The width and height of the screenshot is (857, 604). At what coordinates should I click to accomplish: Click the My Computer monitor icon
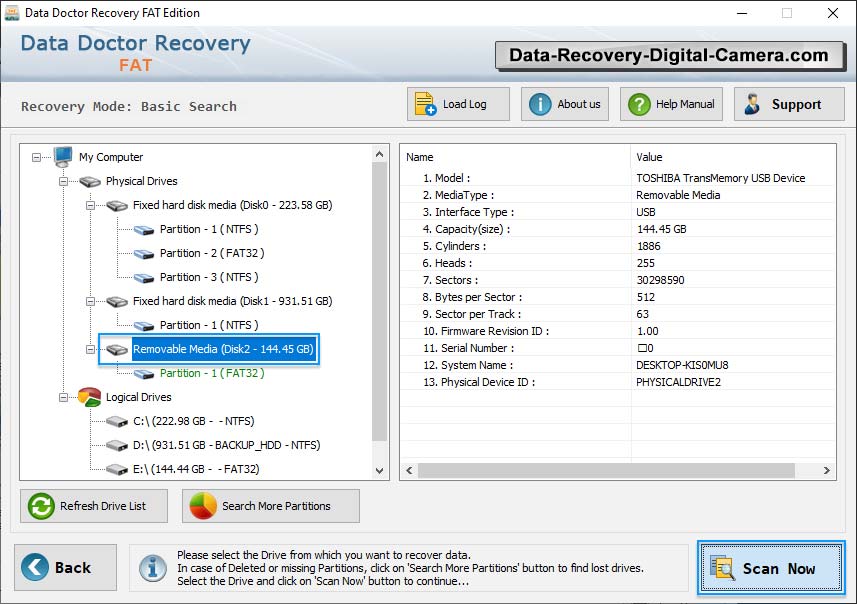coord(63,156)
